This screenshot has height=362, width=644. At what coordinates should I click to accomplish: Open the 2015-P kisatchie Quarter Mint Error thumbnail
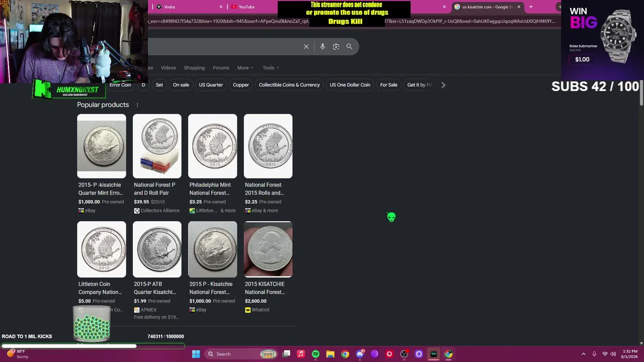click(x=102, y=146)
